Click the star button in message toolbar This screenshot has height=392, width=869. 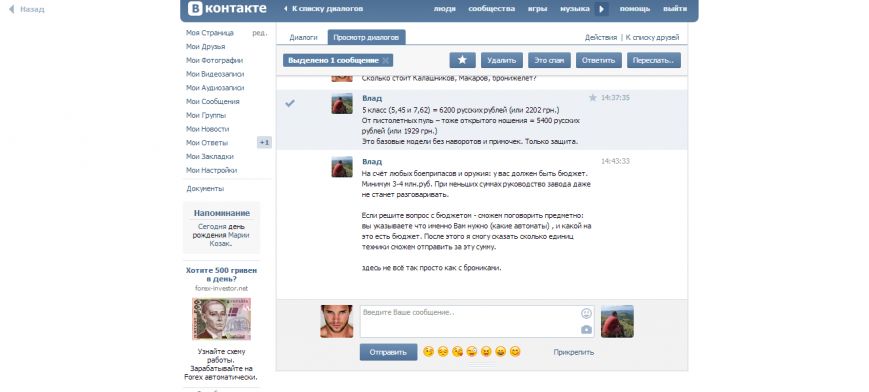coord(462,60)
